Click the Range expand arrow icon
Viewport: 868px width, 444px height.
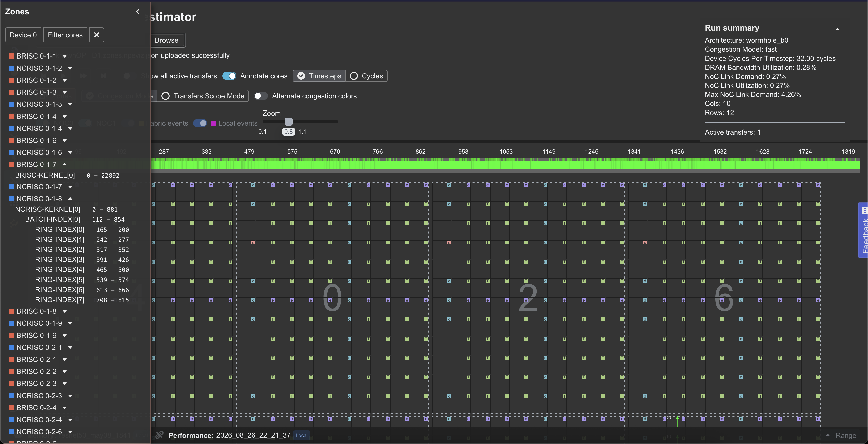point(828,435)
